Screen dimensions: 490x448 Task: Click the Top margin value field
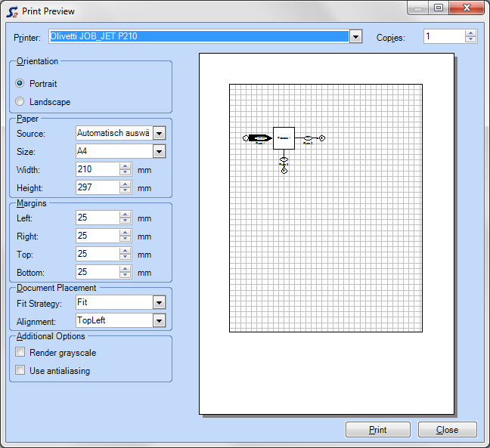[98, 254]
